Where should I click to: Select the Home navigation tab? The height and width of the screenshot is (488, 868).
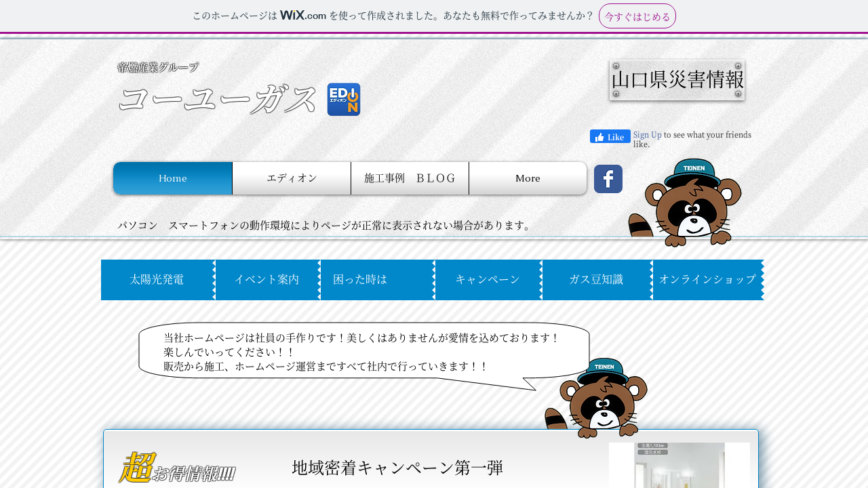pos(173,178)
